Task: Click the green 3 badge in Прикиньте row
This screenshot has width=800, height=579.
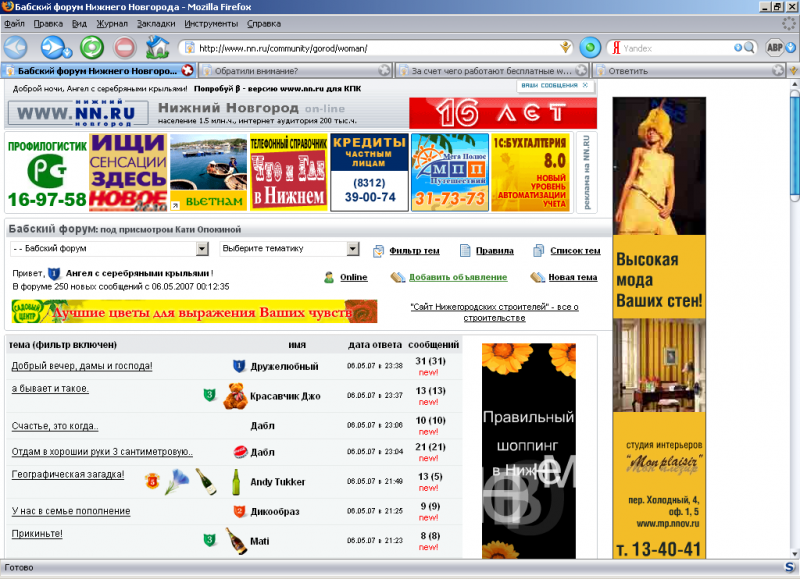Action: point(209,540)
